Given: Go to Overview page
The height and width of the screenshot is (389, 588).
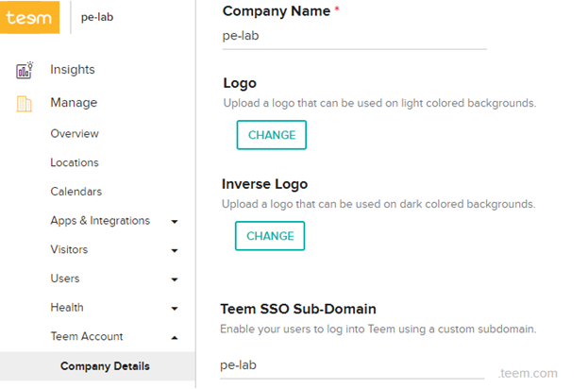Looking at the screenshot, I should pos(75,134).
